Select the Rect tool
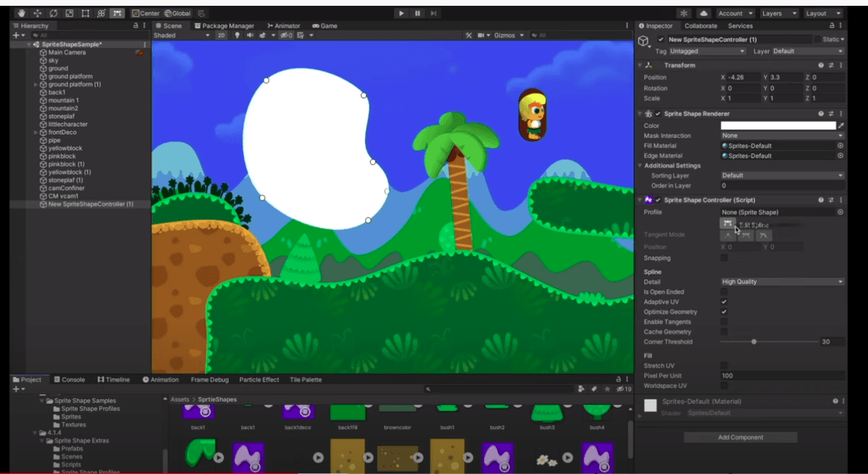The image size is (868, 474). point(85,13)
